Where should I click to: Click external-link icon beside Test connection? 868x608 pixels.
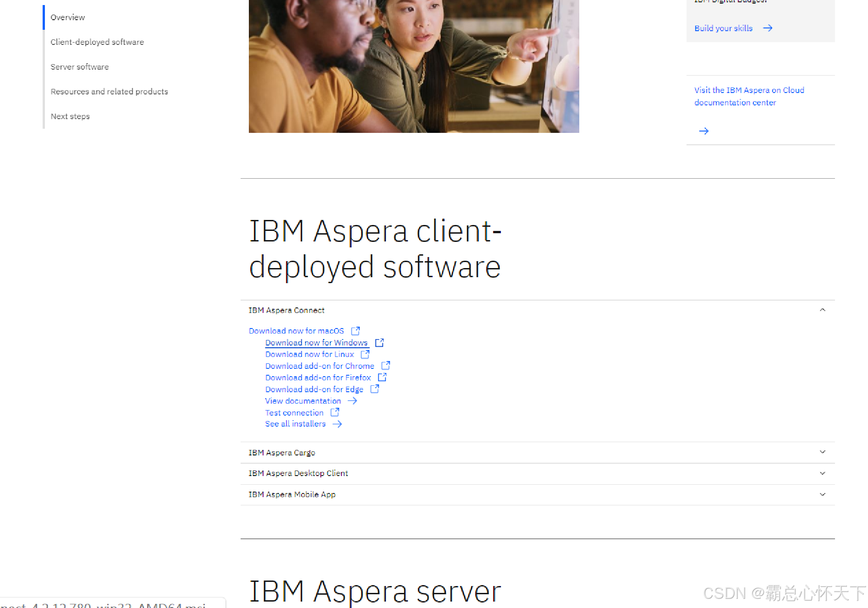pos(335,412)
